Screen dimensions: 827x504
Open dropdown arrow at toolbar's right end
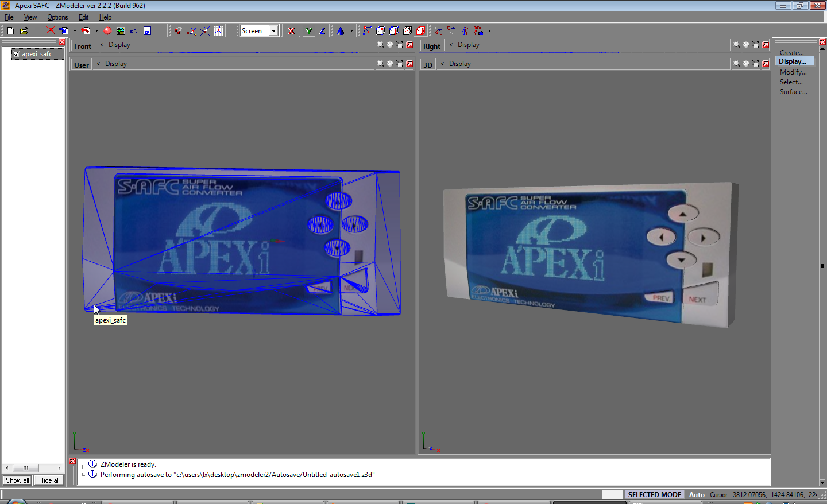(x=489, y=30)
